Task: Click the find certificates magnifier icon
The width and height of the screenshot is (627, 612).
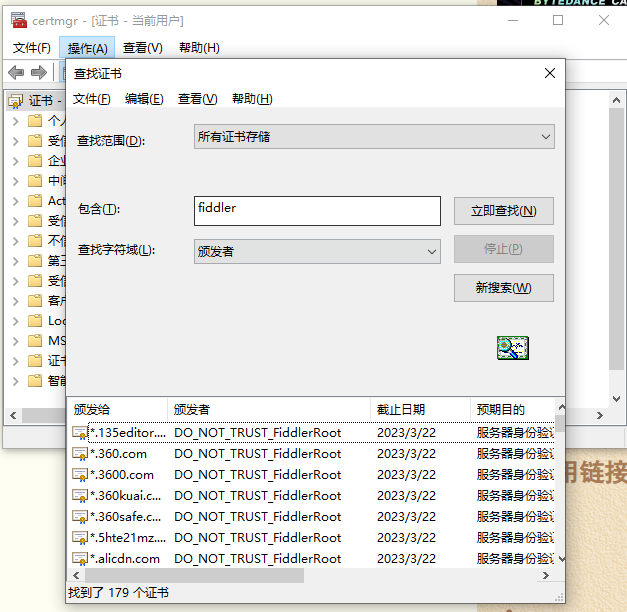Action: (513, 348)
